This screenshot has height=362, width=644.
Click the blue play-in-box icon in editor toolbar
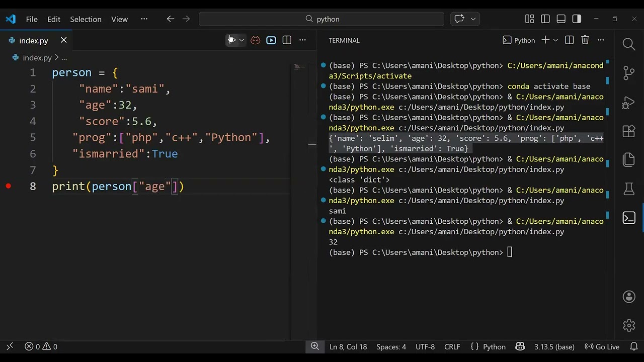271,40
